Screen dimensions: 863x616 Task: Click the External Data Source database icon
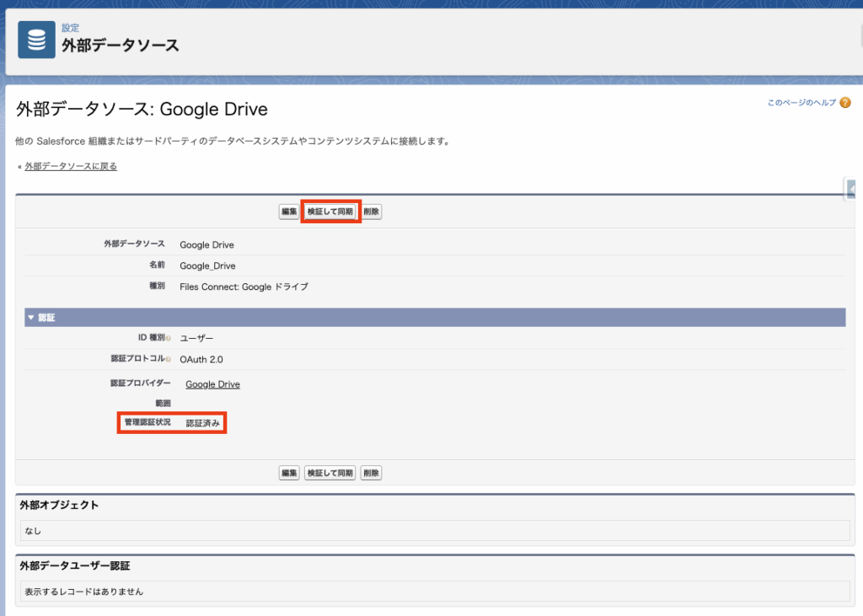tap(36, 40)
